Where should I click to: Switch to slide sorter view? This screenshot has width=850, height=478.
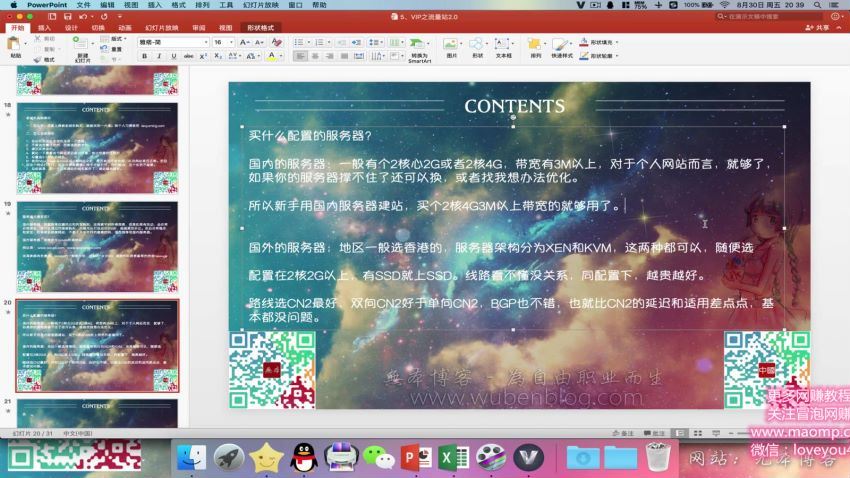(x=698, y=433)
